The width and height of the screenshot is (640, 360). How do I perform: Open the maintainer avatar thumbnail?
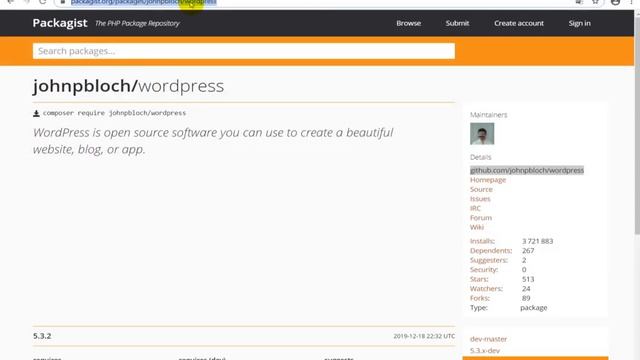click(x=482, y=133)
